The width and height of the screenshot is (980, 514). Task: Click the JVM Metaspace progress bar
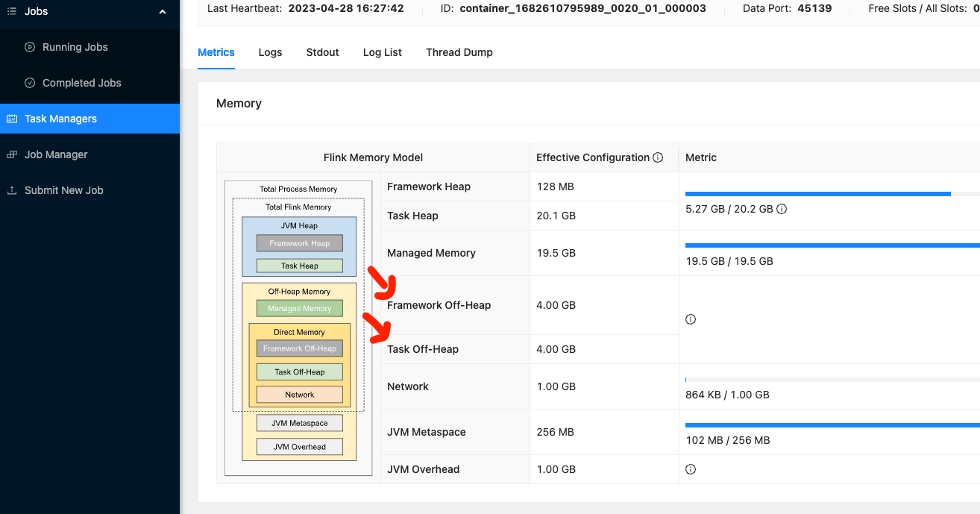832,424
